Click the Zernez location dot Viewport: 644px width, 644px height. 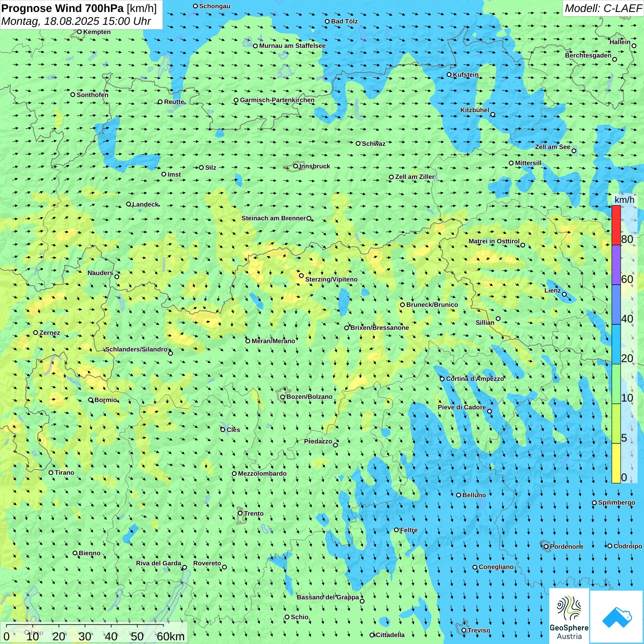pyautogui.click(x=36, y=333)
